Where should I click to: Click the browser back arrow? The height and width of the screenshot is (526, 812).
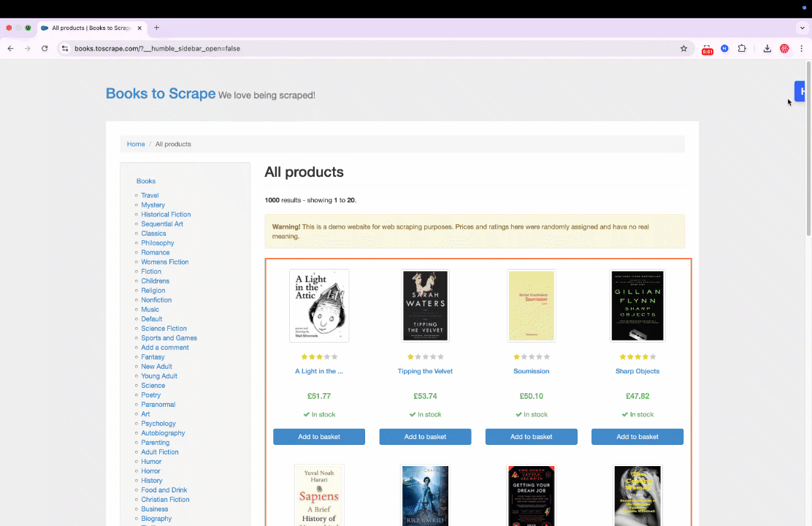(x=11, y=48)
